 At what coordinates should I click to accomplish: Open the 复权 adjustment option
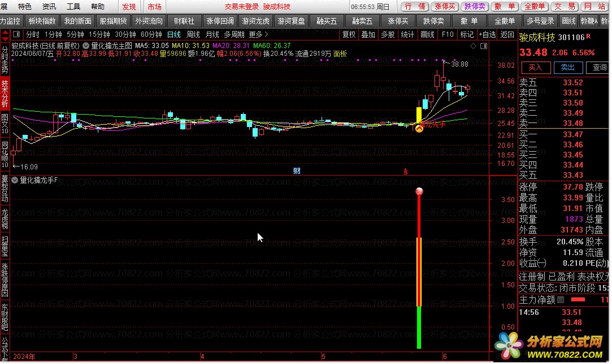pyautogui.click(x=349, y=34)
